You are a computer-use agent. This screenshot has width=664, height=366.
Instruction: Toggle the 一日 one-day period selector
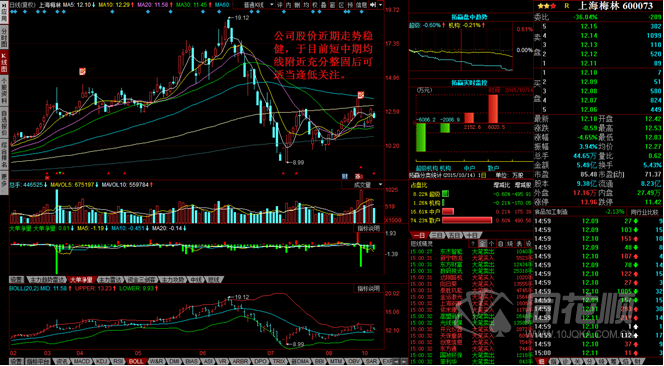[x=419, y=235]
